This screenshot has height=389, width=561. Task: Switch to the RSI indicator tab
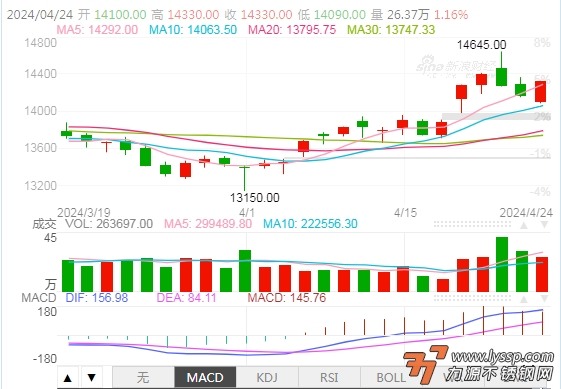[x=329, y=377]
